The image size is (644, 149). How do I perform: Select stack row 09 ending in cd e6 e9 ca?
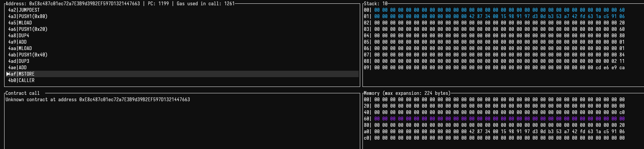coord(494,68)
